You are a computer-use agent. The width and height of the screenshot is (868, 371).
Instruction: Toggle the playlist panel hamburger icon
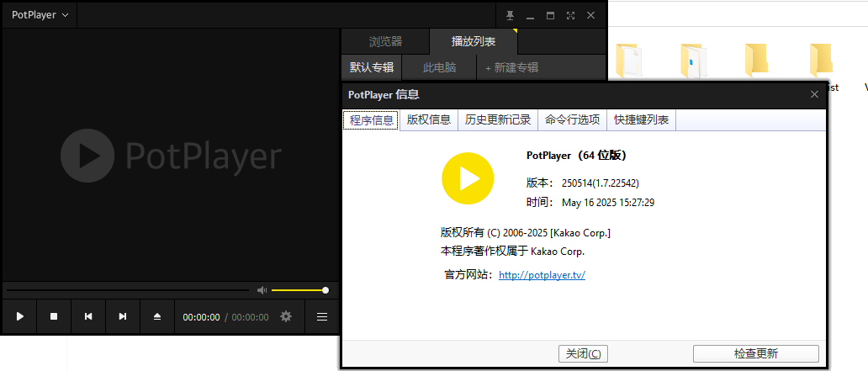coord(322,317)
